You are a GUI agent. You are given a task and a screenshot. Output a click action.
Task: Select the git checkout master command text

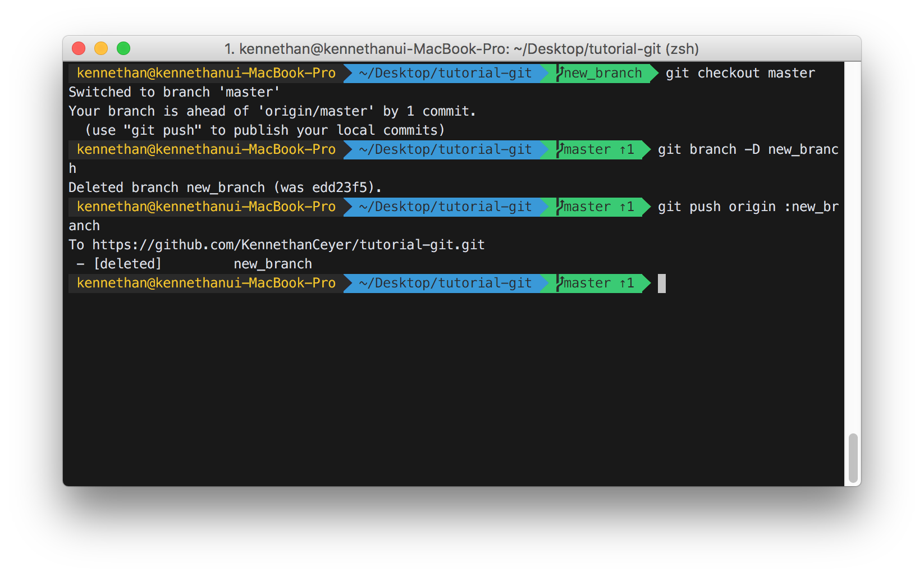tap(740, 72)
